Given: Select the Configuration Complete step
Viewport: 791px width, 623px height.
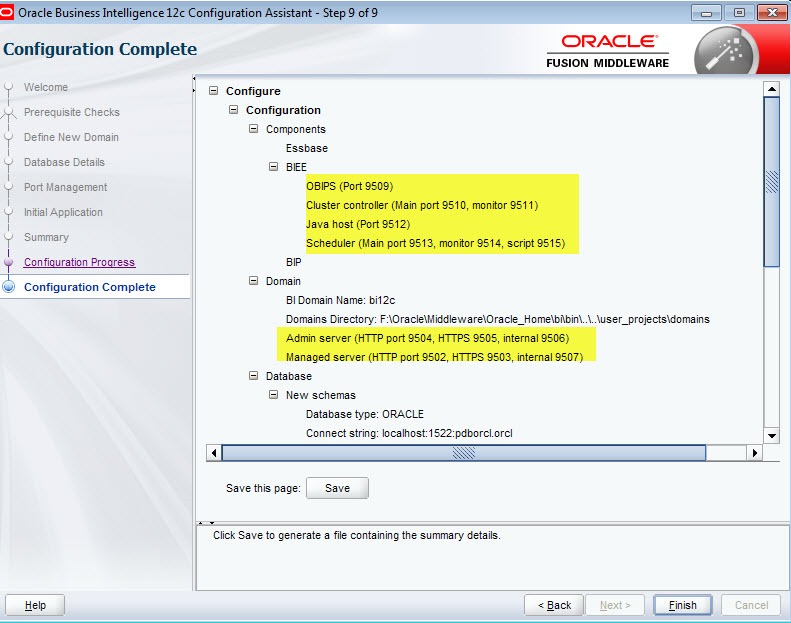Looking at the screenshot, I should click(x=90, y=287).
